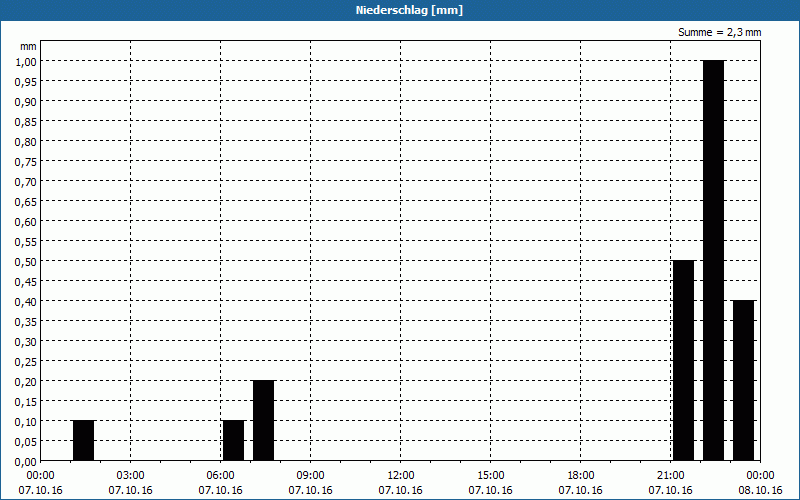Click the 1,00 y-axis label

[26, 61]
